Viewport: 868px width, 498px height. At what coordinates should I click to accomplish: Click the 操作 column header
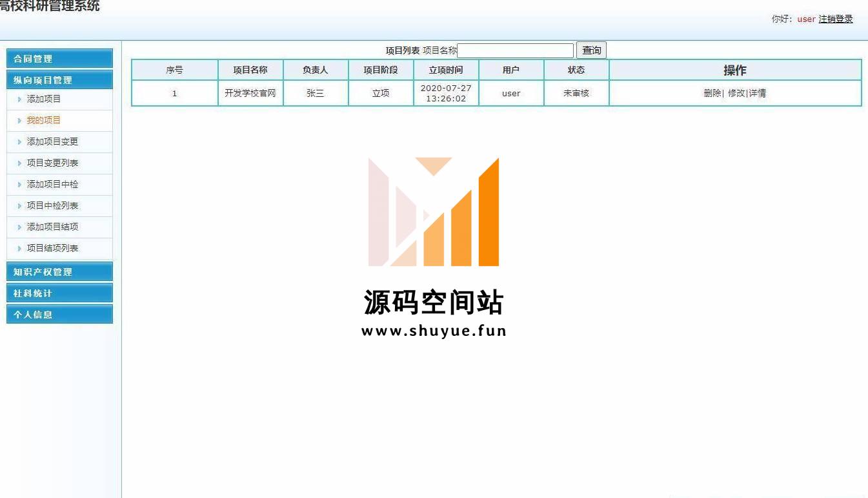(x=735, y=70)
